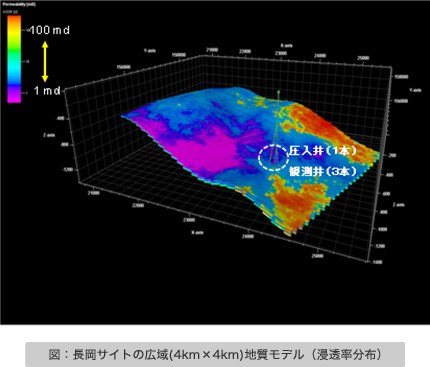Click the yellow double-headed arrow in the legend
This screenshot has width=430, height=367.
[45, 62]
